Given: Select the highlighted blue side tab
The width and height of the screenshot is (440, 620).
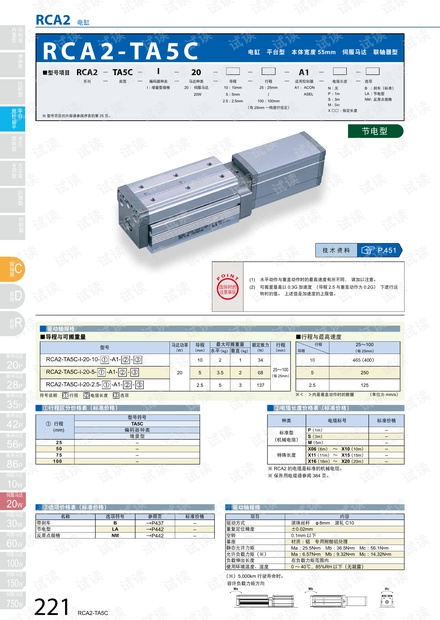Looking at the screenshot, I should (x=12, y=119).
